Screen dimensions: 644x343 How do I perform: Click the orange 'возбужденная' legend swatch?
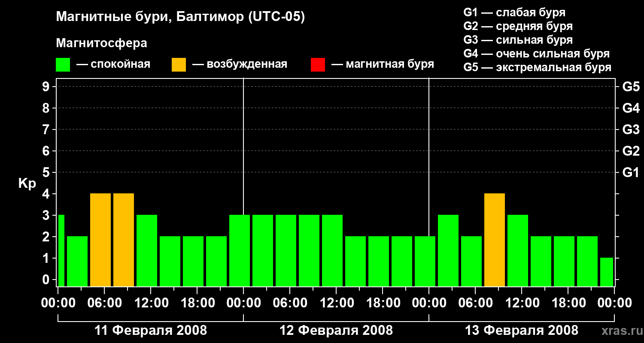[x=179, y=65]
